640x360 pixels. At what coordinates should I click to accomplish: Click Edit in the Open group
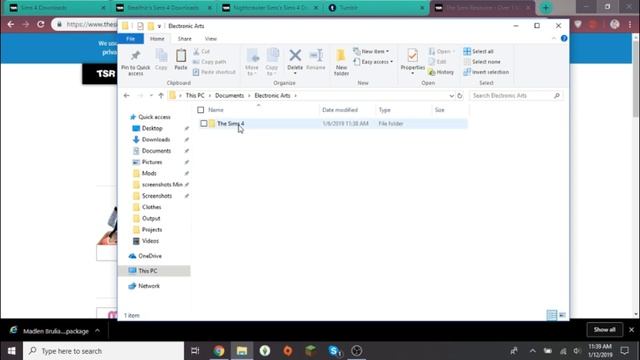pos(437,62)
